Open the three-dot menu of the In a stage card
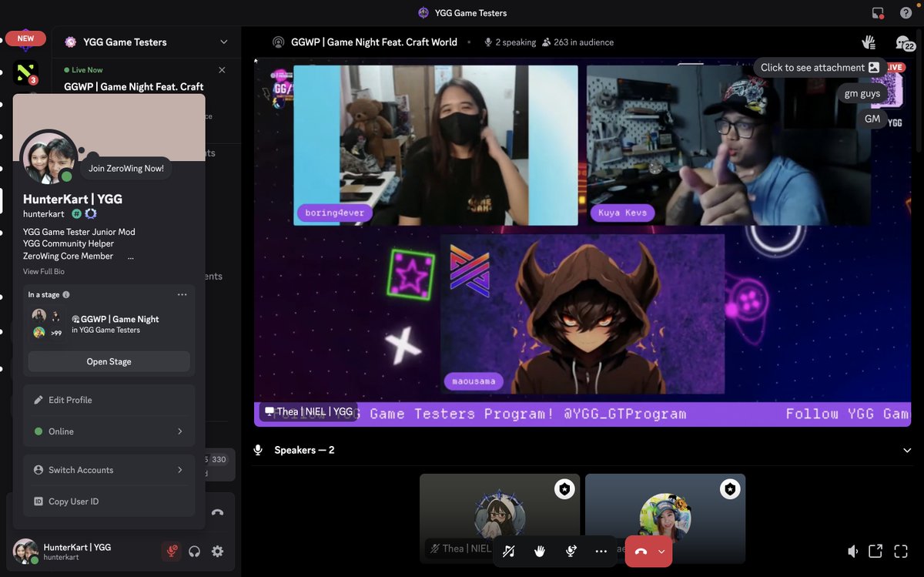The width and height of the screenshot is (924, 577). click(182, 295)
